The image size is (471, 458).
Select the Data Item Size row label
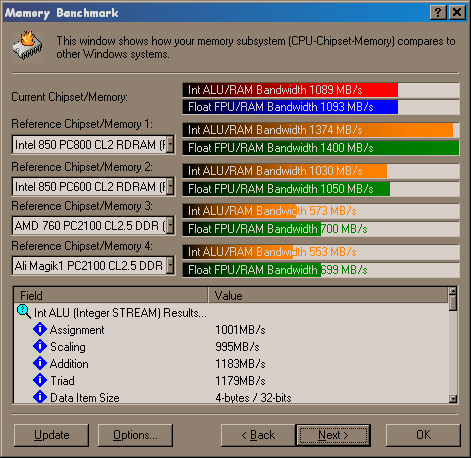tap(85, 398)
